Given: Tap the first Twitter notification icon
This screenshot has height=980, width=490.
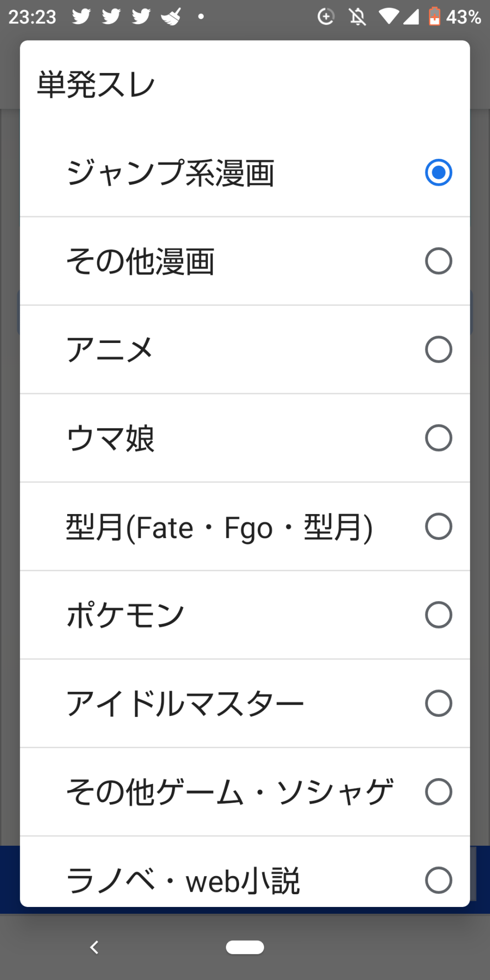Looking at the screenshot, I should click(x=81, y=17).
